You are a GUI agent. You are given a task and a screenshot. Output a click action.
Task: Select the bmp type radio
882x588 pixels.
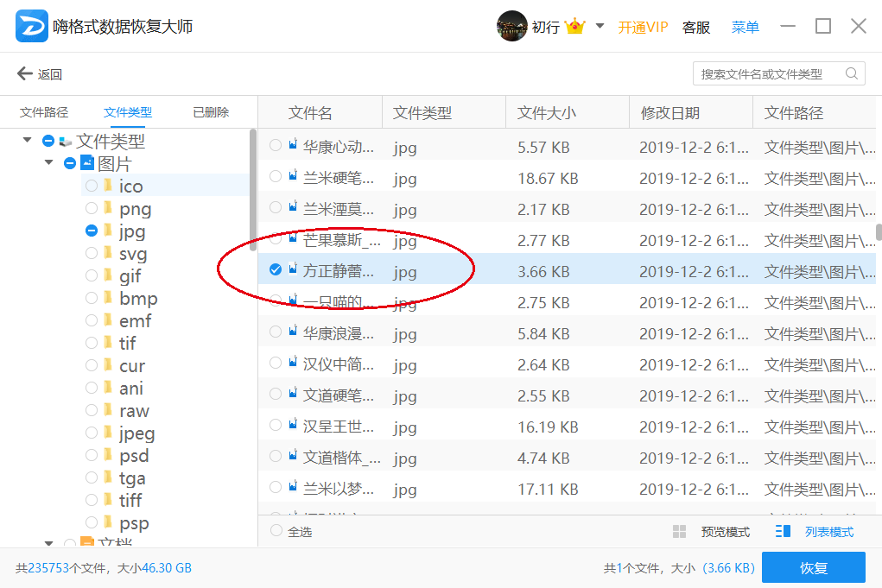coord(91,298)
